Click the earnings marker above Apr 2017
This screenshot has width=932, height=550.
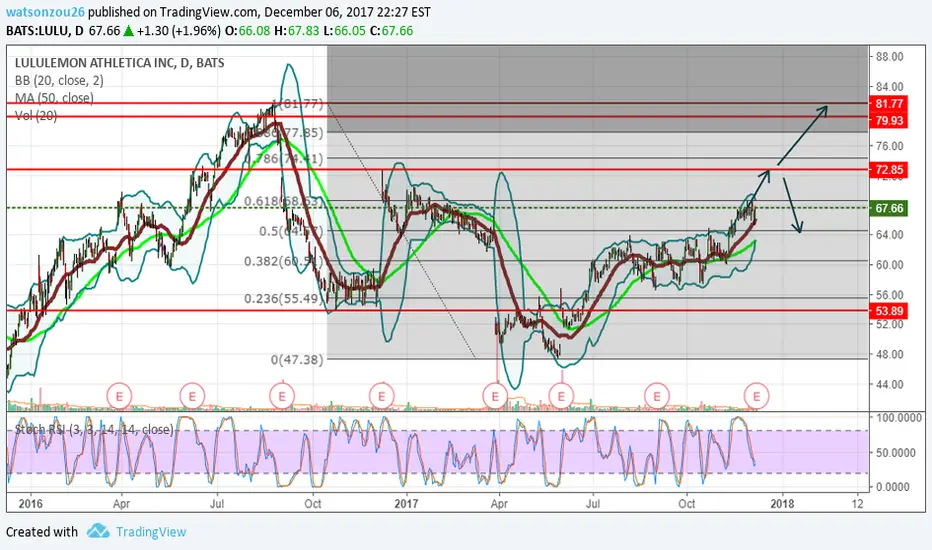pos(495,396)
